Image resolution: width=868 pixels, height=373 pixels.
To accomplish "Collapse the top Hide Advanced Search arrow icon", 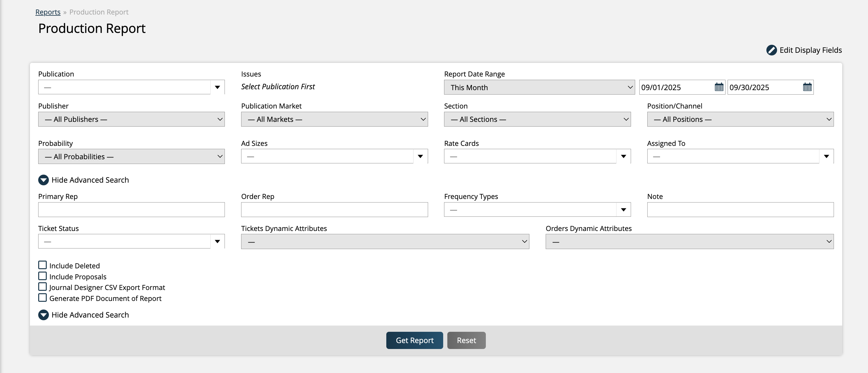I will tap(44, 180).
